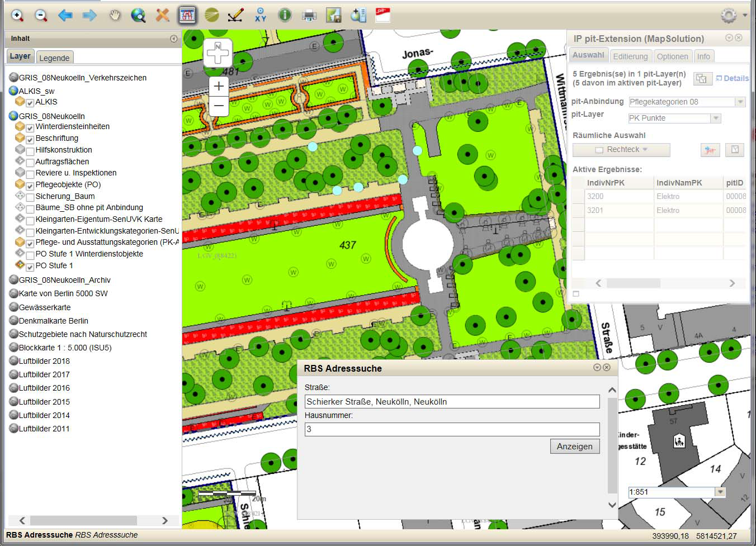Sort results by the IndivNrPK column header
The image size is (756, 546).
tap(619, 183)
